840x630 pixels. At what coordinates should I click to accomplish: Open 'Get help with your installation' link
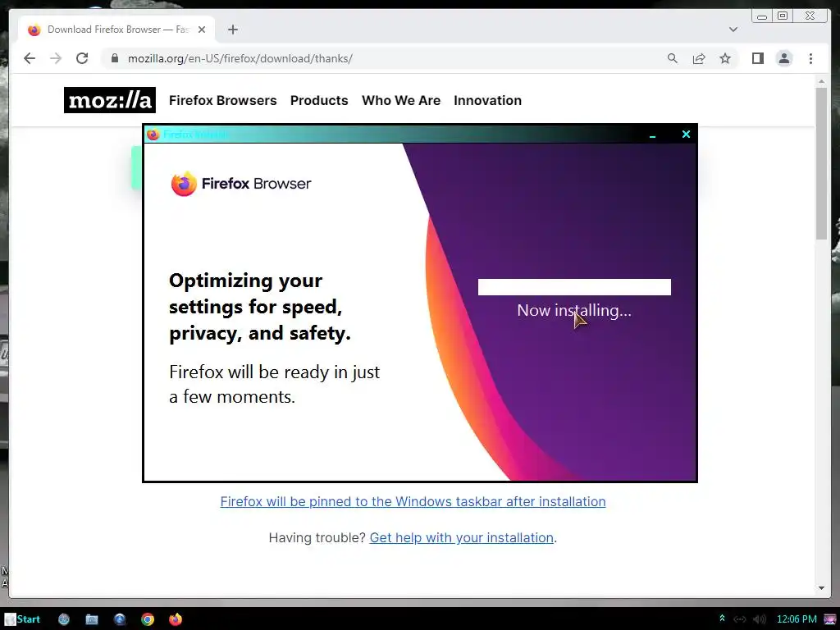(461, 537)
